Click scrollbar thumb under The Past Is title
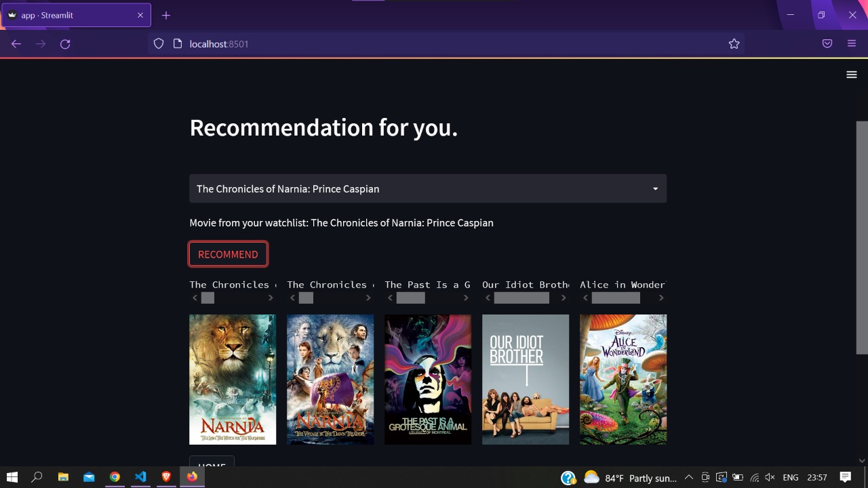Screen dimensions: 868x488 (x=410, y=298)
